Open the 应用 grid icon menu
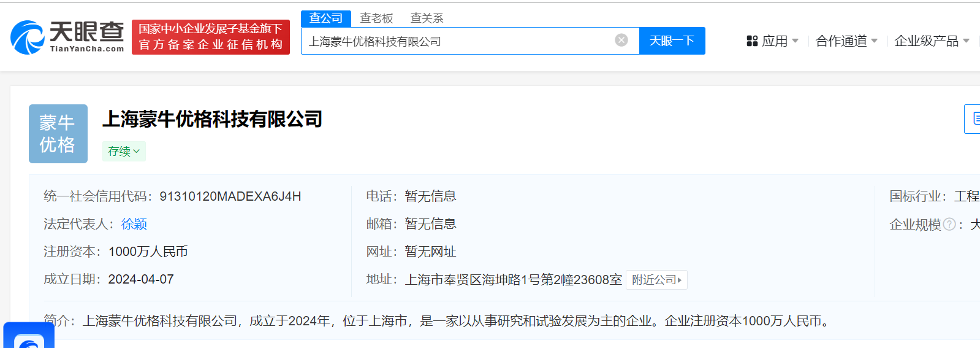 752,41
